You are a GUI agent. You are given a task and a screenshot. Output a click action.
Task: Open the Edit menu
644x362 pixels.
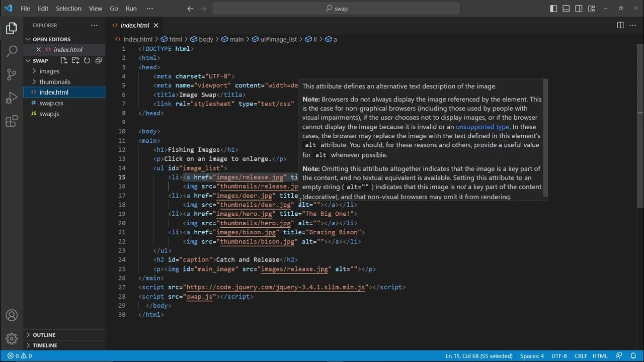point(43,9)
